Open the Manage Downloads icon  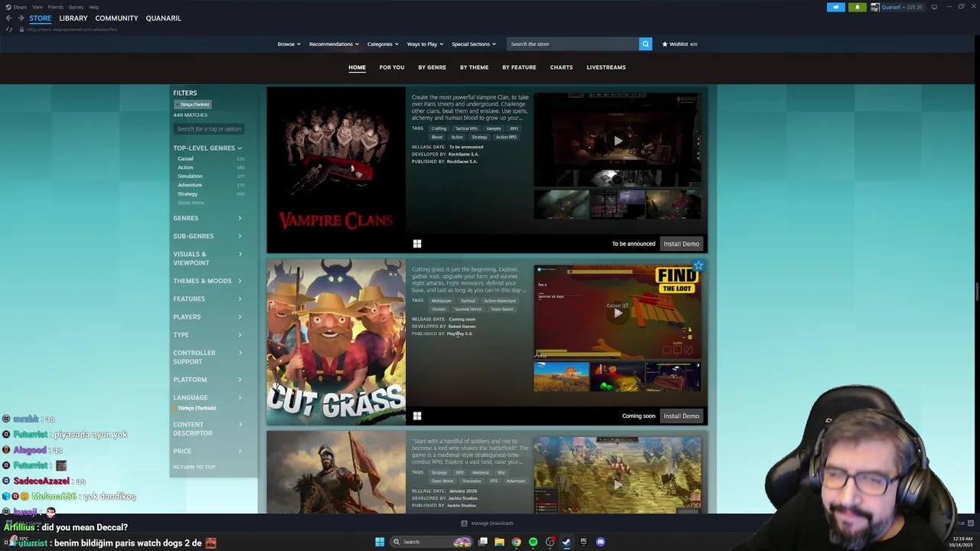point(464,523)
